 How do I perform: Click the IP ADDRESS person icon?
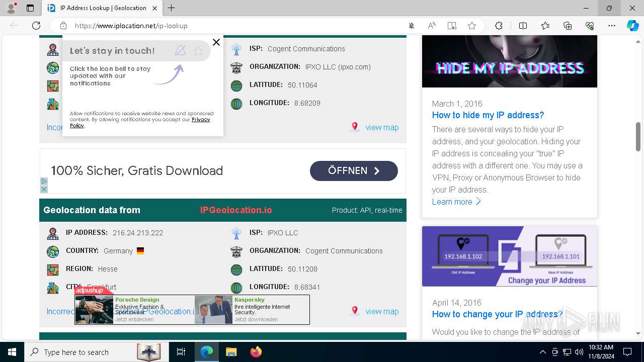coord(53,233)
